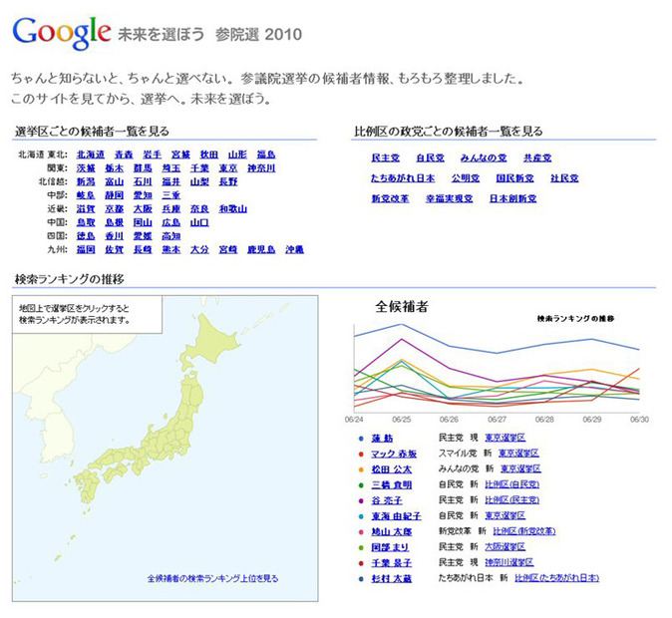Select the 鳥取 prefecture link

(86, 223)
